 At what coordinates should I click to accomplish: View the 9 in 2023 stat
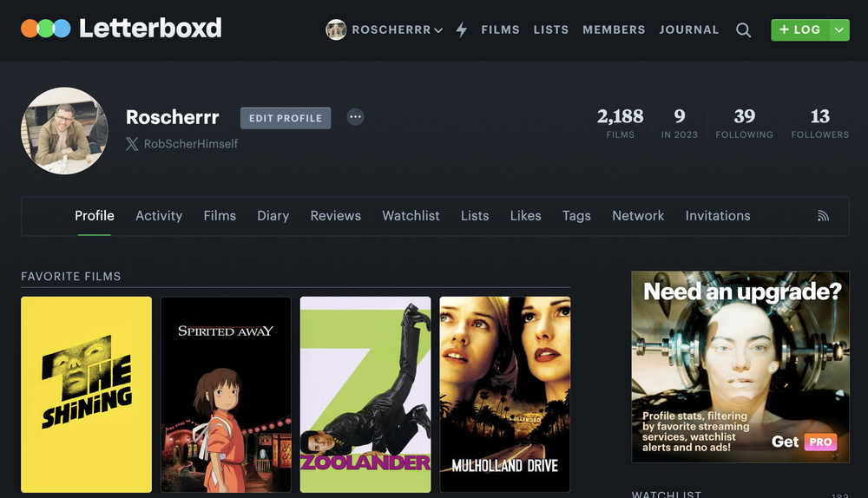pyautogui.click(x=680, y=123)
